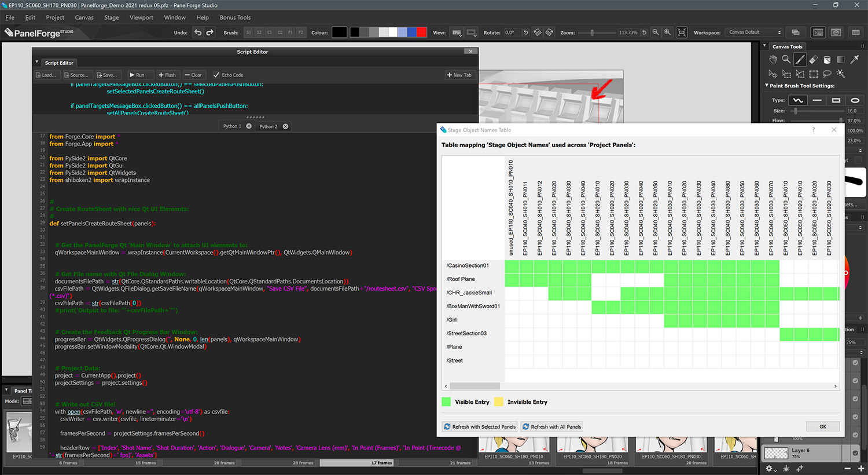Select the Gradient tool
The height and width of the screenshot is (475, 868).
pyautogui.click(x=840, y=59)
